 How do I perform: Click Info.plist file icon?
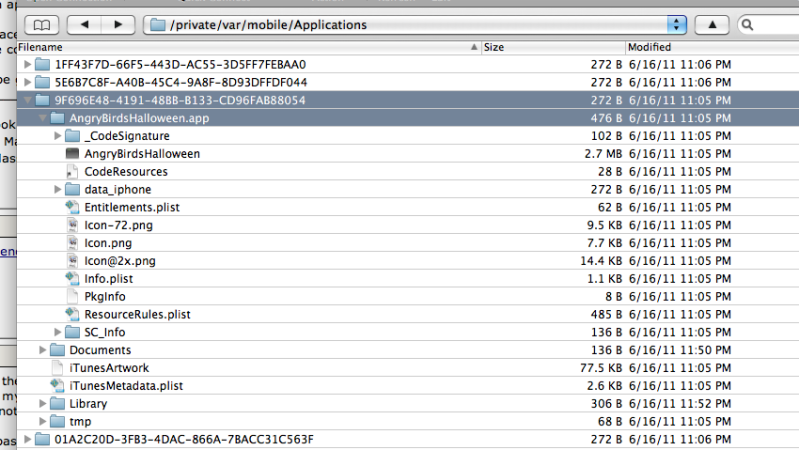click(72, 278)
